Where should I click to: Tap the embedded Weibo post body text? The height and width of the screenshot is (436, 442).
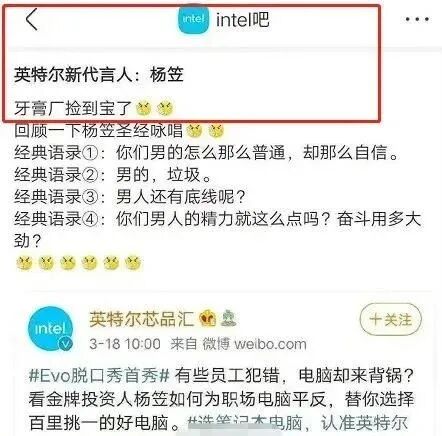pyautogui.click(x=221, y=399)
